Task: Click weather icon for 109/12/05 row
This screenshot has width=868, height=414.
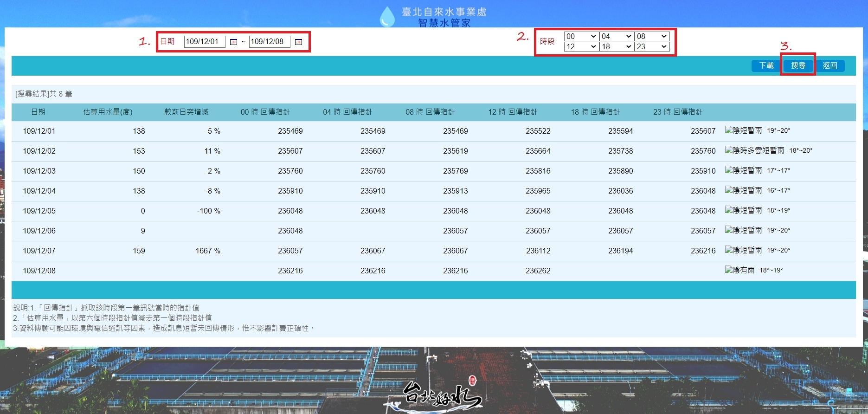Action: tap(729, 210)
